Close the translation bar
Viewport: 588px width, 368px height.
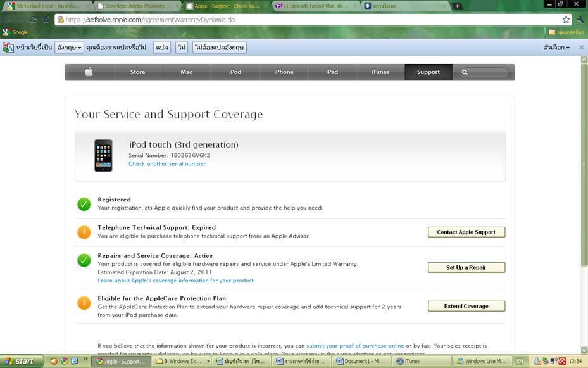pos(581,48)
